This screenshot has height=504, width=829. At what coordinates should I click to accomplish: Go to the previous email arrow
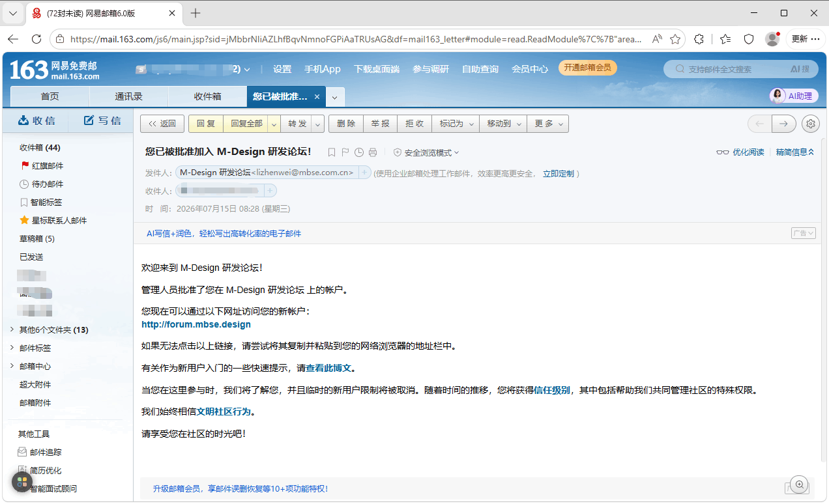pos(759,124)
